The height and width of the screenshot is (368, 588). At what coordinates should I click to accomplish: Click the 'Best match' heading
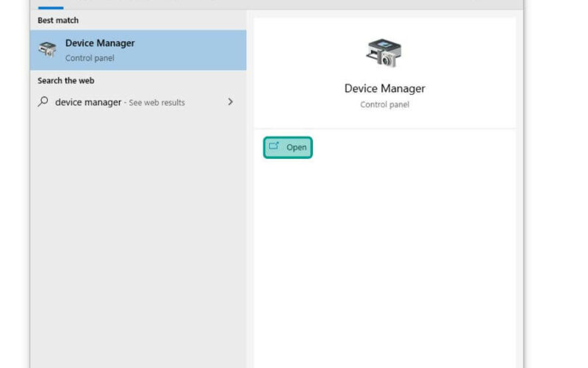58,21
